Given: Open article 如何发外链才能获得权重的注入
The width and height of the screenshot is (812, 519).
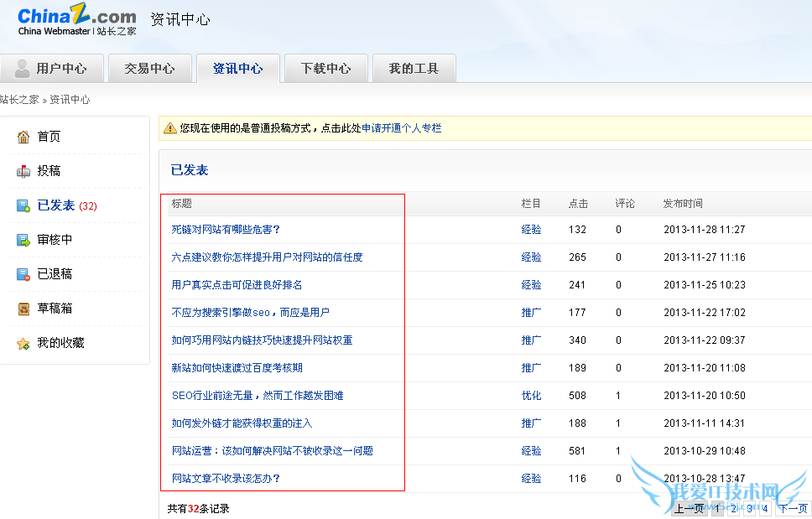Looking at the screenshot, I should [x=242, y=423].
